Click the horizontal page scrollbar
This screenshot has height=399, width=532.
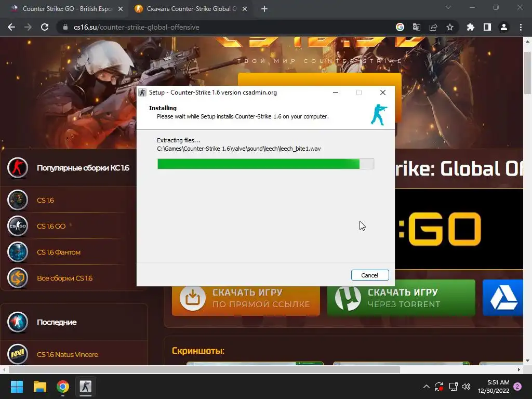[204, 369]
